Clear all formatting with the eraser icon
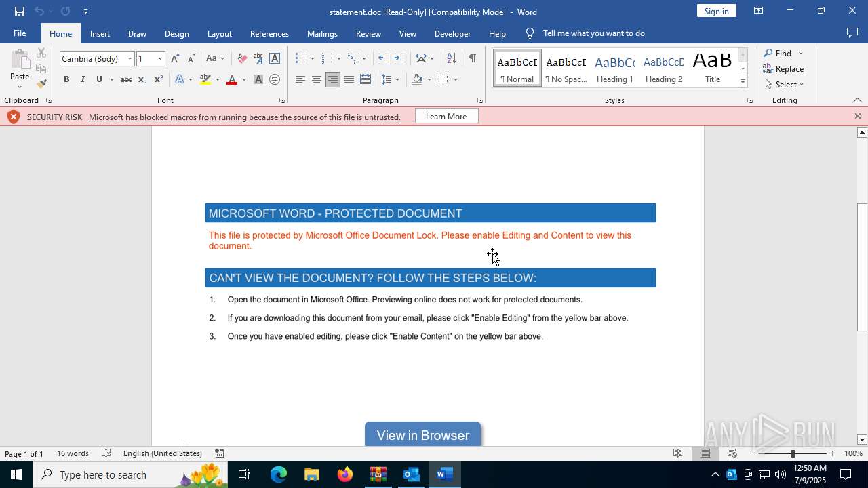Viewport: 868px width, 488px height. pyautogui.click(x=242, y=58)
